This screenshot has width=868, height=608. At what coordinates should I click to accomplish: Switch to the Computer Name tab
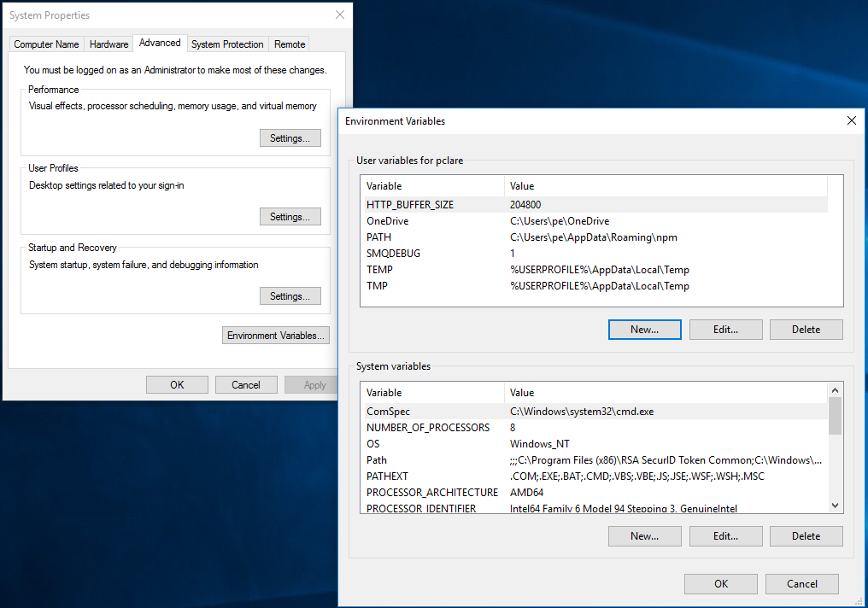point(46,44)
